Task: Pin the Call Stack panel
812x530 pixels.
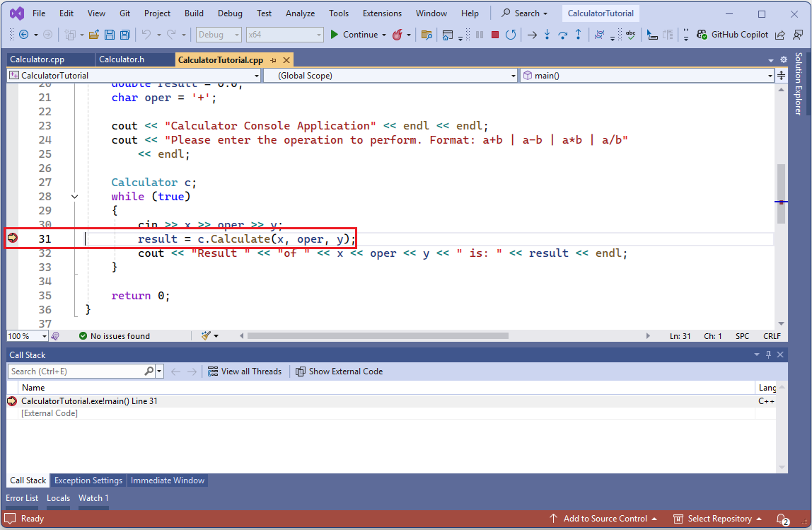Action: (768, 355)
